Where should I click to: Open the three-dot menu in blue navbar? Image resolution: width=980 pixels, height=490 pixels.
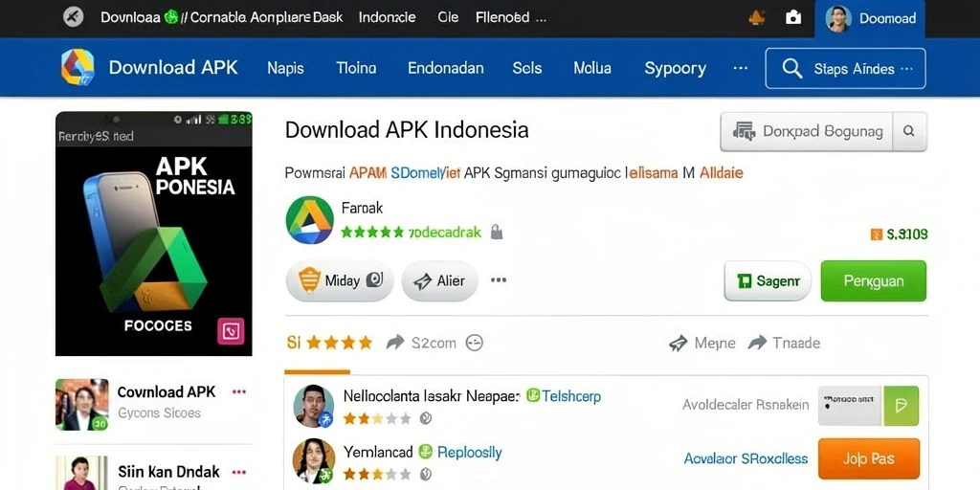tap(741, 68)
